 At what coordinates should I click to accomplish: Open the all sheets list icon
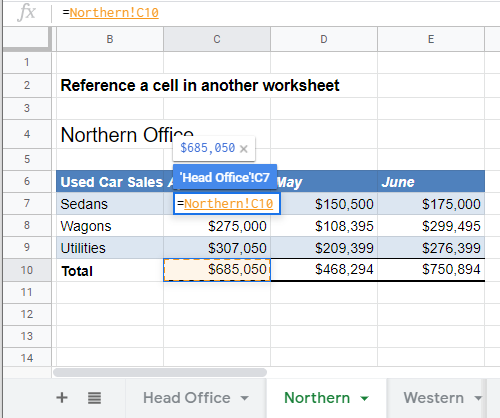[x=94, y=398]
